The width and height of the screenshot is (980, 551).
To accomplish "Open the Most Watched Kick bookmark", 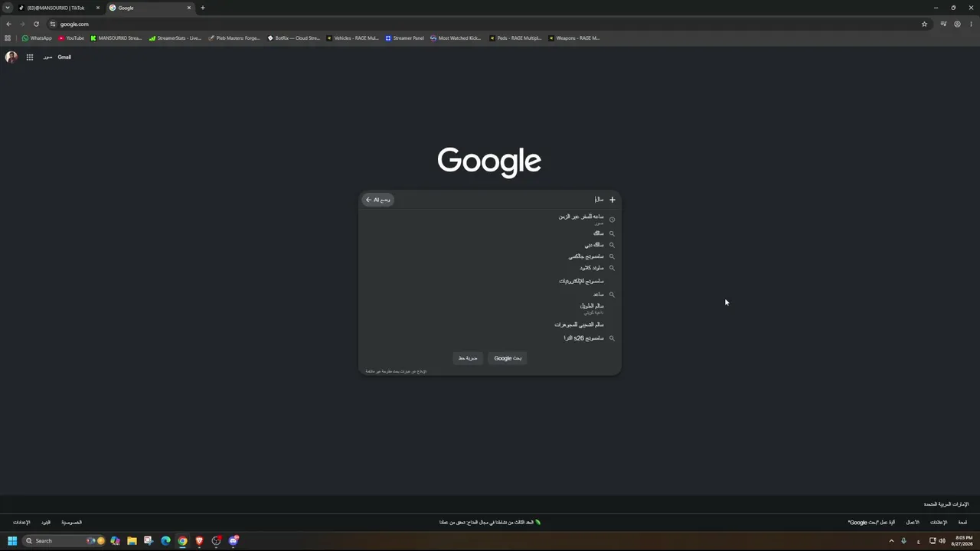I will [x=456, y=37].
